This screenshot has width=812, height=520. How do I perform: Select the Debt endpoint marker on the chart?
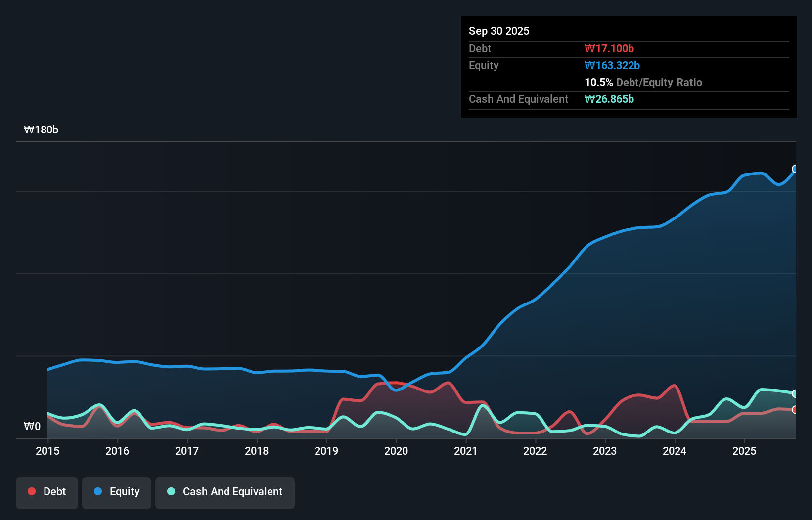(x=795, y=410)
